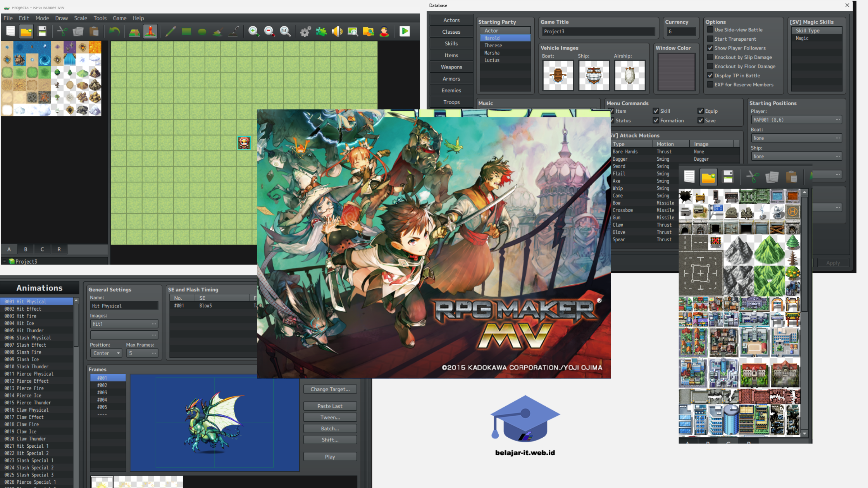Toggle the Formation menu command checkbox
This screenshot has height=488, width=868.
[656, 120]
